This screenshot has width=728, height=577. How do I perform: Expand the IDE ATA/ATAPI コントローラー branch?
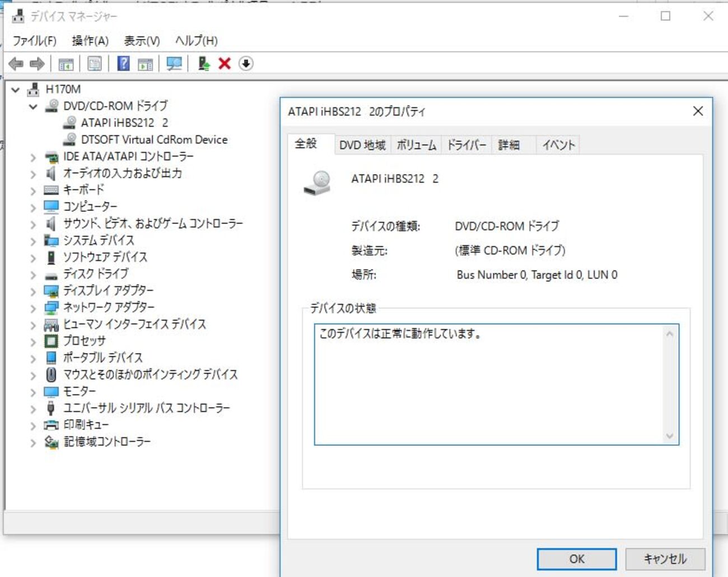click(x=33, y=157)
